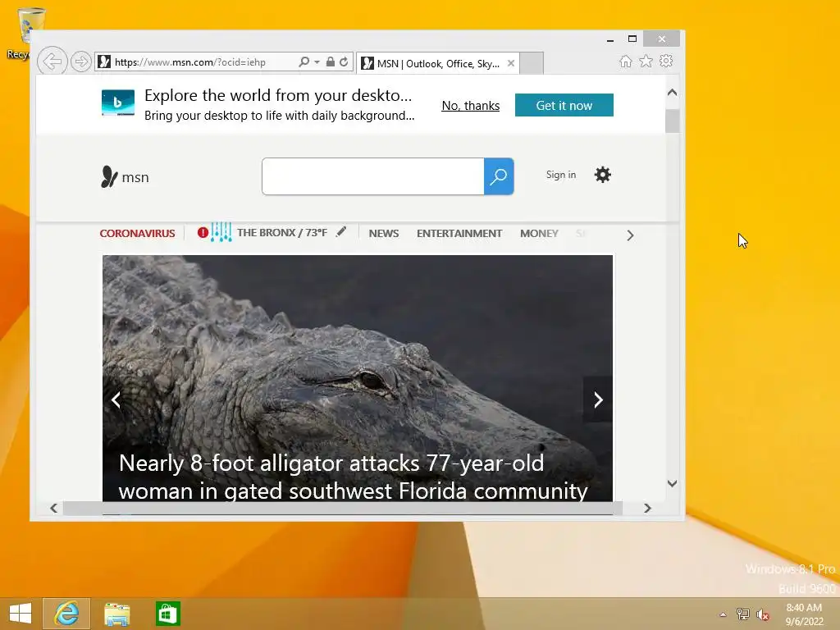Click the Internet Explorer taskbar icon

[x=66, y=614]
